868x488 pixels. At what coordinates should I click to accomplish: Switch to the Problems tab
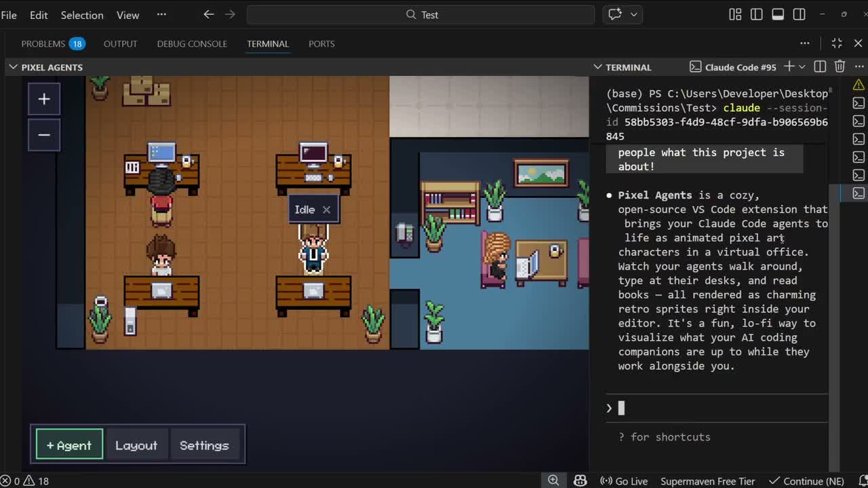(43, 43)
